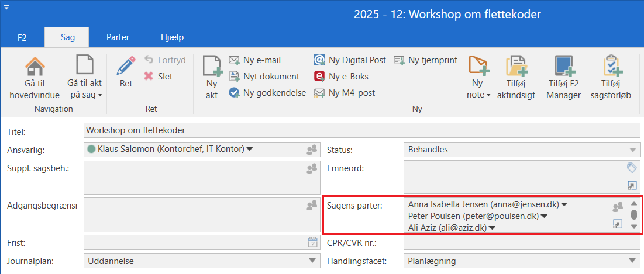This screenshot has height=274, width=644.
Task: Click the tag icon in Emneord field
Action: [631, 168]
